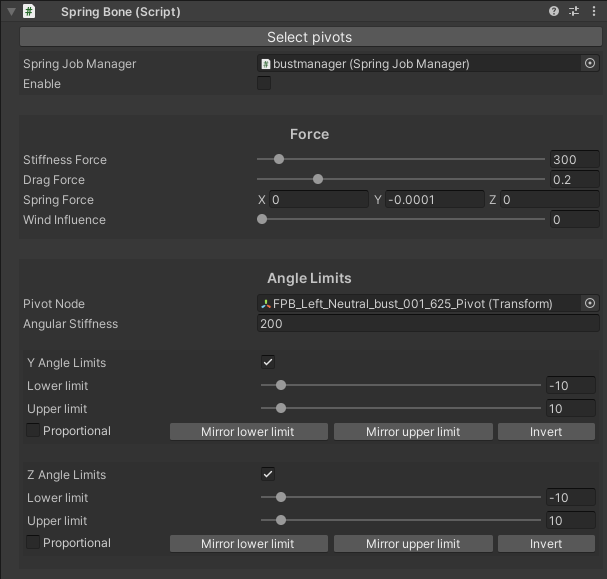
Task: Click the Spring Force Y field
Action: click(x=435, y=200)
